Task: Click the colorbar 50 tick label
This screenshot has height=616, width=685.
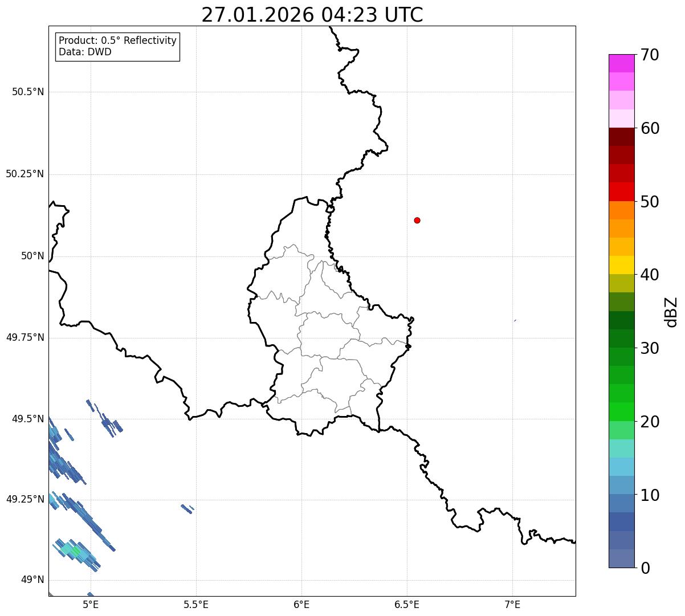Action: (649, 202)
